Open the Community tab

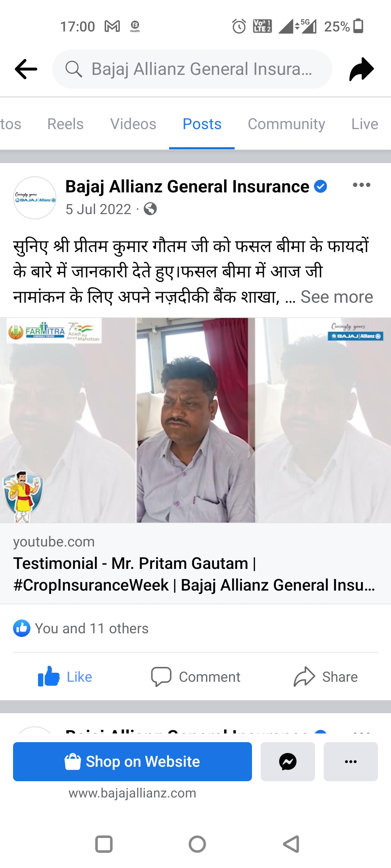click(x=286, y=124)
